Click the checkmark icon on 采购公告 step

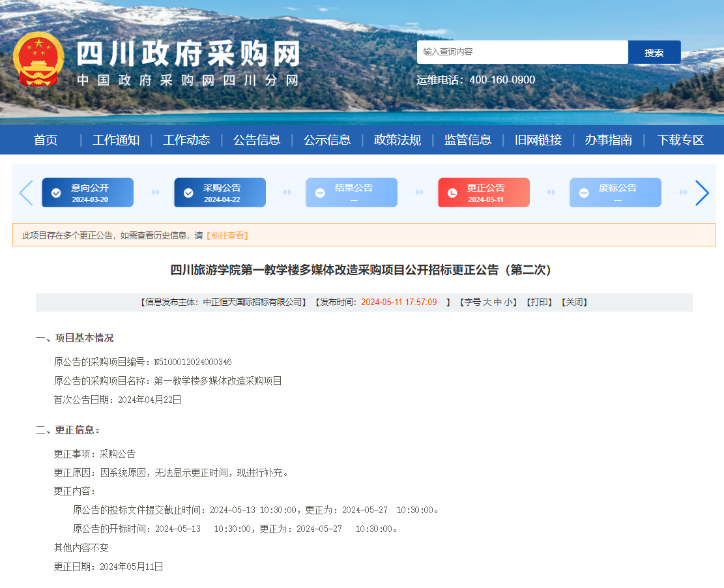188,193
